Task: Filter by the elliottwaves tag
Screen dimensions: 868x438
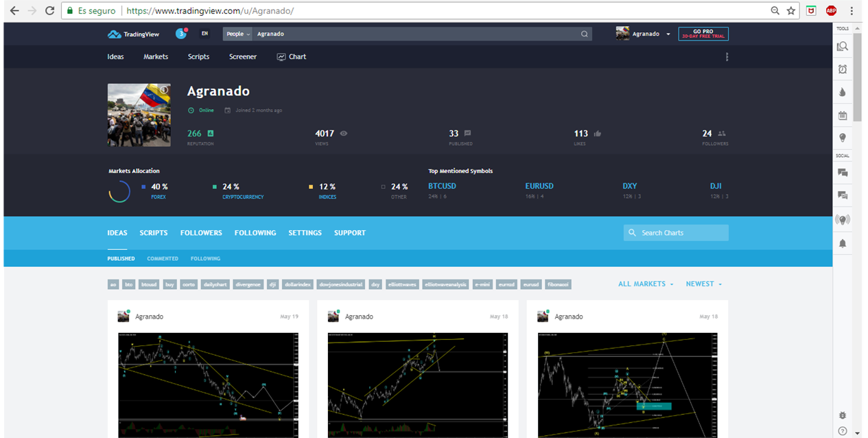Action: (x=402, y=284)
